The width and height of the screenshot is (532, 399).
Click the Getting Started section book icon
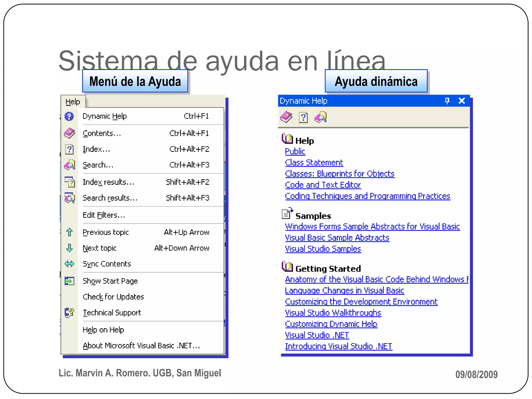287,267
